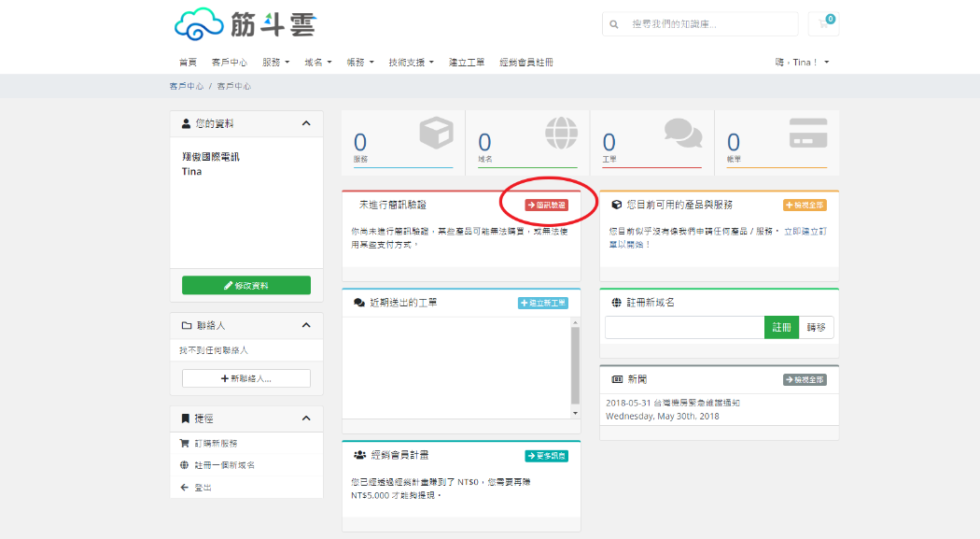Click the box icon on the 服務 counter
980x539 pixels.
(437, 134)
